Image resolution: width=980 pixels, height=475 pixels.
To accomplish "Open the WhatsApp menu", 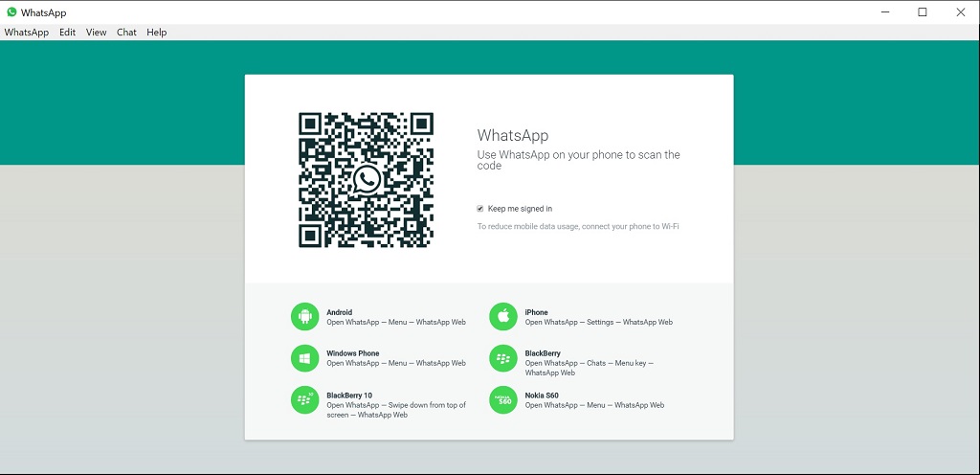I will tap(26, 33).
